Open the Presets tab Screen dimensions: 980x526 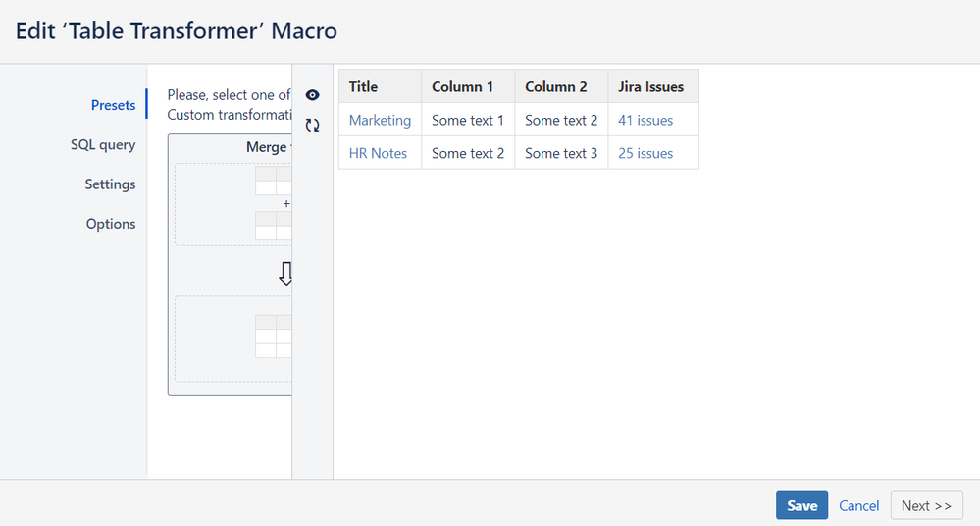tap(113, 105)
